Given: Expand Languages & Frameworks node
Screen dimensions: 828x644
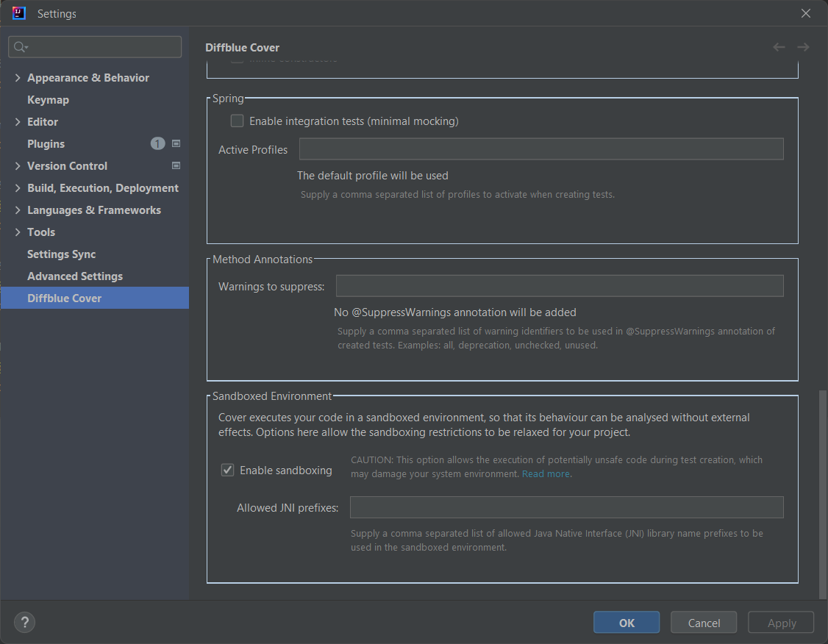Looking at the screenshot, I should pyautogui.click(x=18, y=210).
